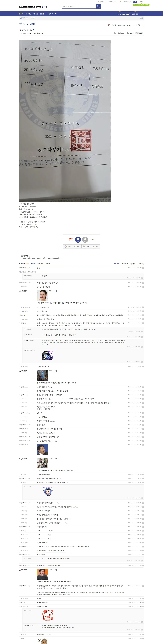The height and width of the screenshot is (644, 163).
Task: Click the 전체 link in recent visits bar
Action: pos(141,18)
